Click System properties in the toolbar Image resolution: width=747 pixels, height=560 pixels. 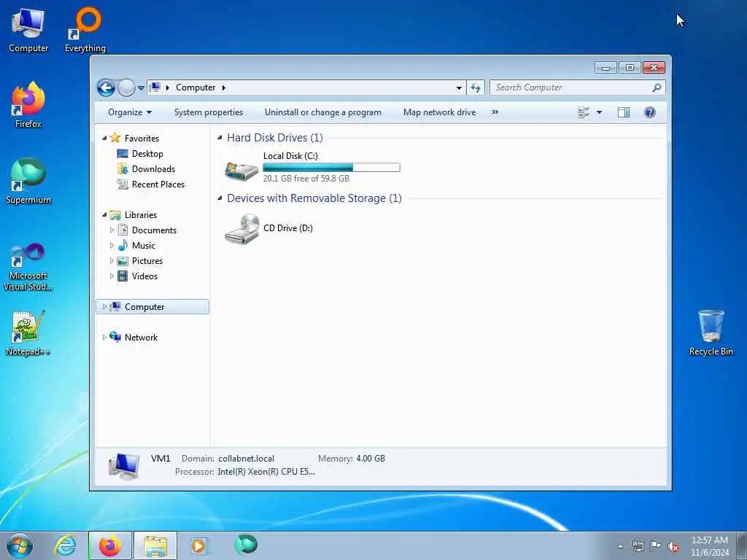coord(209,112)
